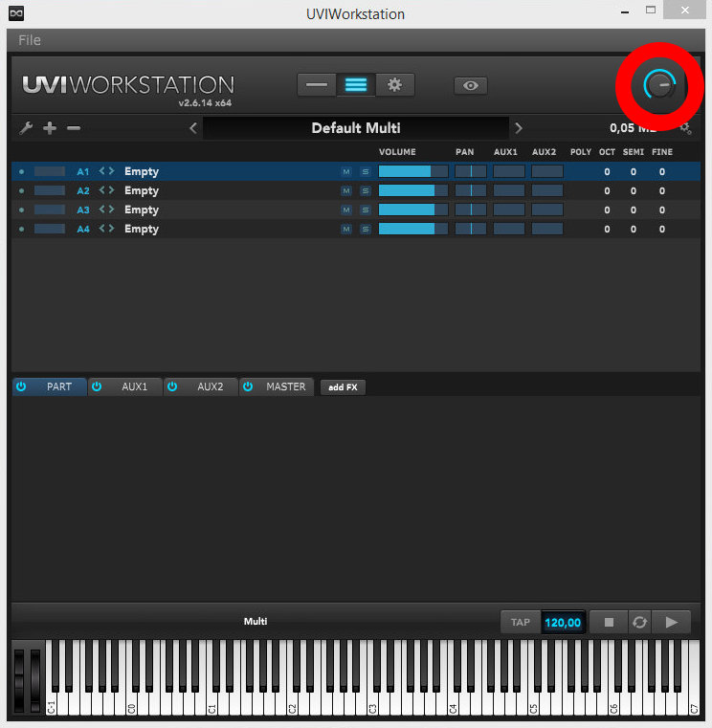Select part A2 Empty name
Screen dimensions: 712x728
[x=142, y=190]
